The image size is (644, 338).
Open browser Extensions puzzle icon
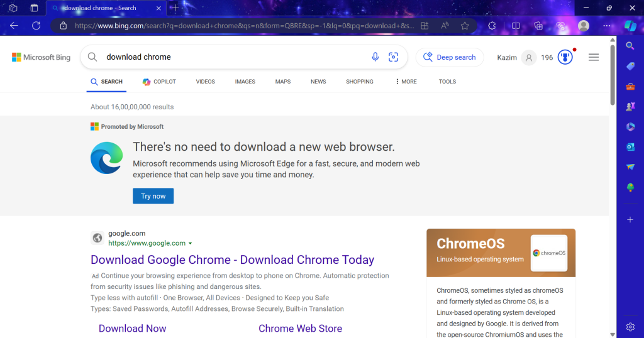tap(492, 26)
